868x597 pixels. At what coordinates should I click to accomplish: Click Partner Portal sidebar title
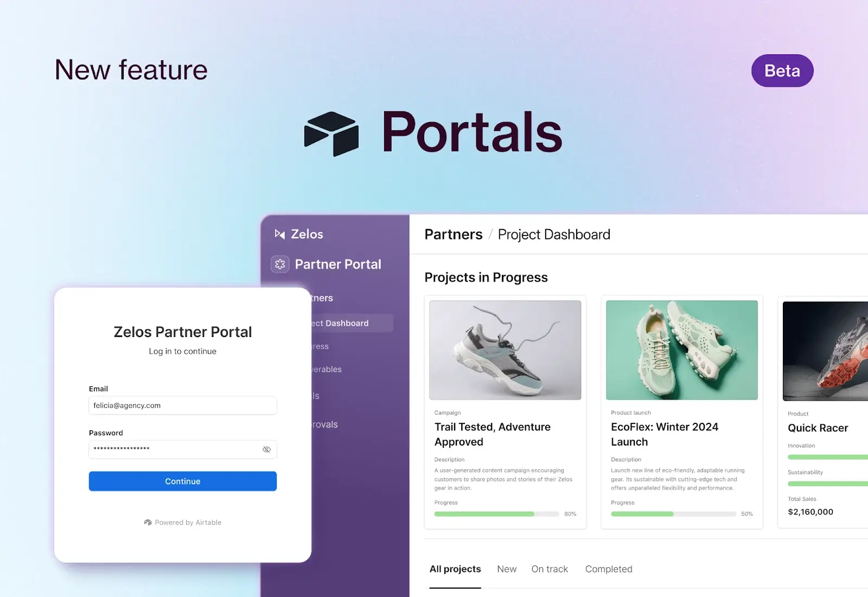click(x=338, y=264)
